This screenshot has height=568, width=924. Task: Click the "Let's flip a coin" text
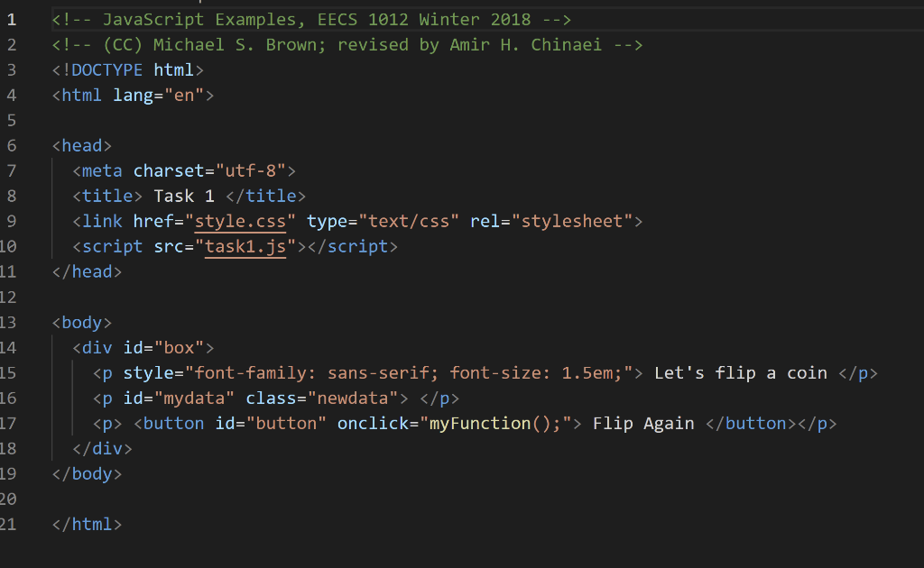tap(741, 373)
